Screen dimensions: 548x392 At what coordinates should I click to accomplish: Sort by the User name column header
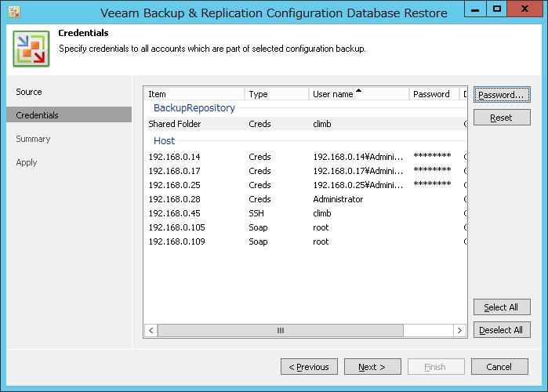click(x=358, y=94)
